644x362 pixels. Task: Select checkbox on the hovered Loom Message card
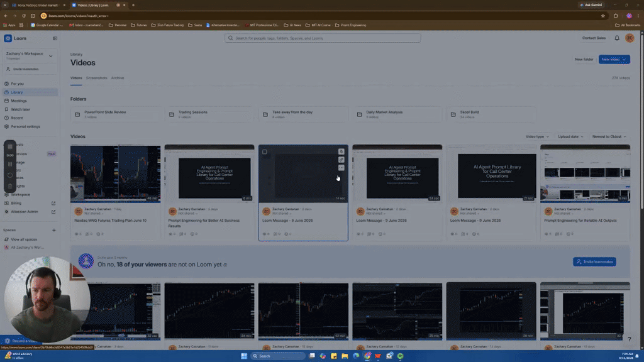(x=265, y=152)
